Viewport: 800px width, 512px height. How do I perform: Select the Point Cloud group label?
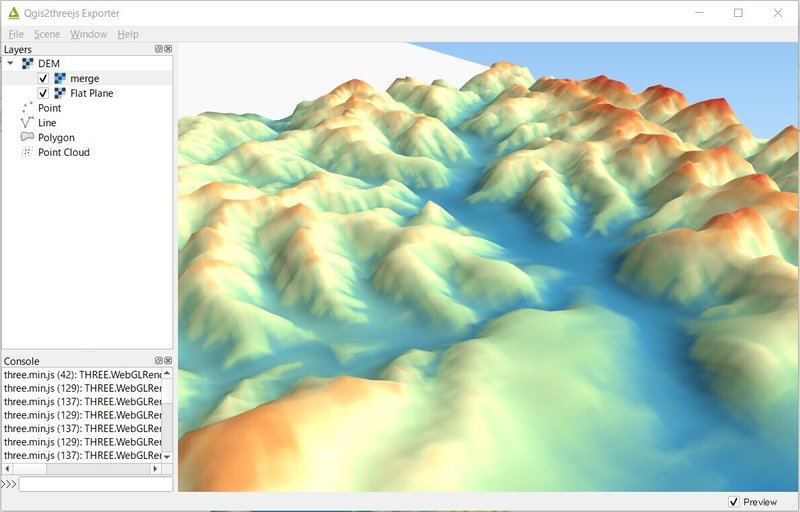(x=64, y=152)
